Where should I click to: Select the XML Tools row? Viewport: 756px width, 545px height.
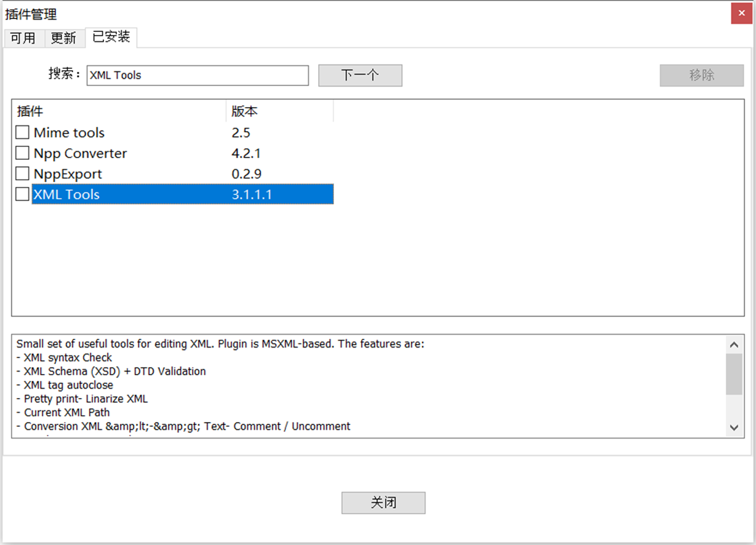coord(174,194)
